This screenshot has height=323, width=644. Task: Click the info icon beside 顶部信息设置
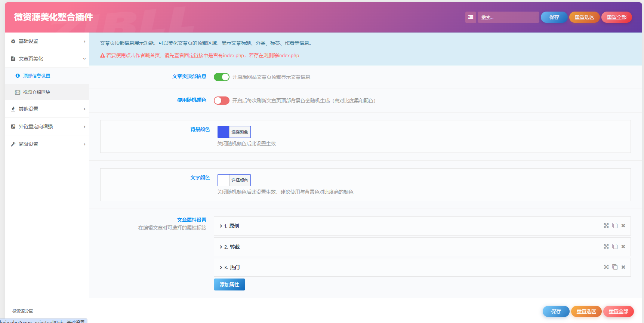pos(18,76)
